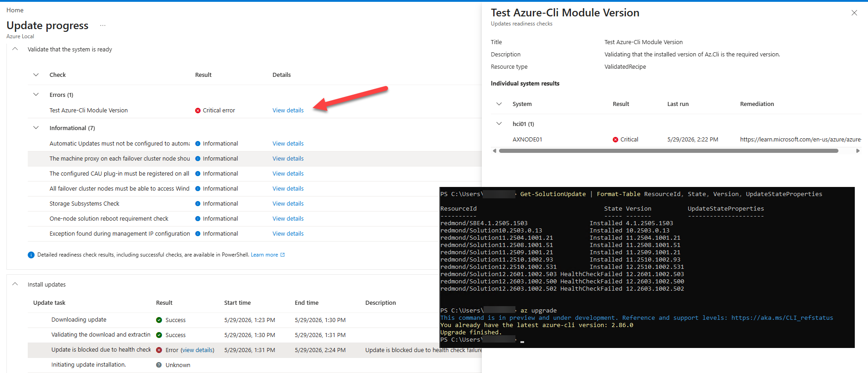Click the external link icon after Learn more
868x373 pixels.
[283, 255]
